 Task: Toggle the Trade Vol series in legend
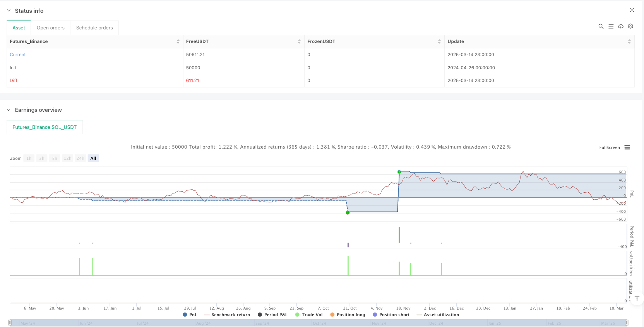[309, 315]
